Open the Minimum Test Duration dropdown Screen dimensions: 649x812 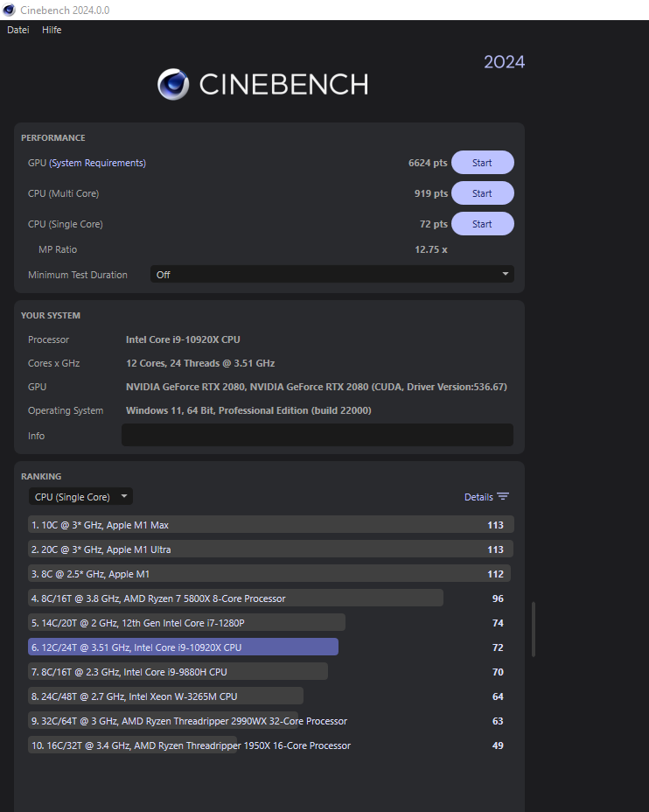[x=332, y=275]
